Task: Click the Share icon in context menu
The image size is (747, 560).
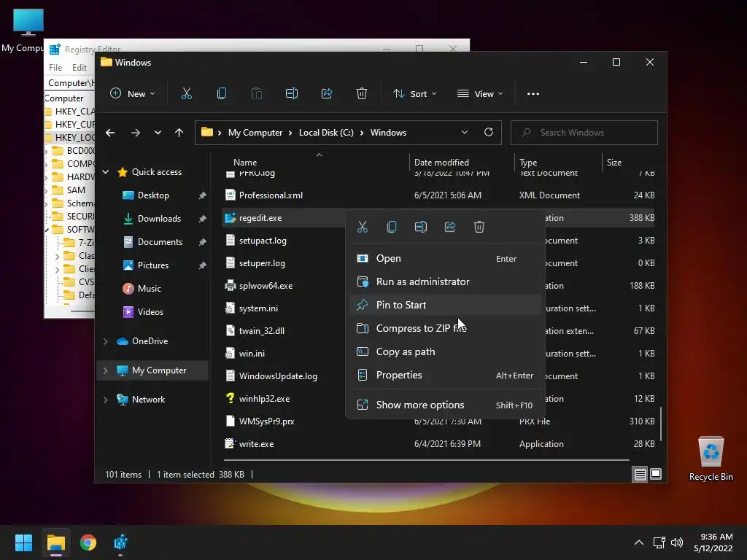Action: pos(449,227)
